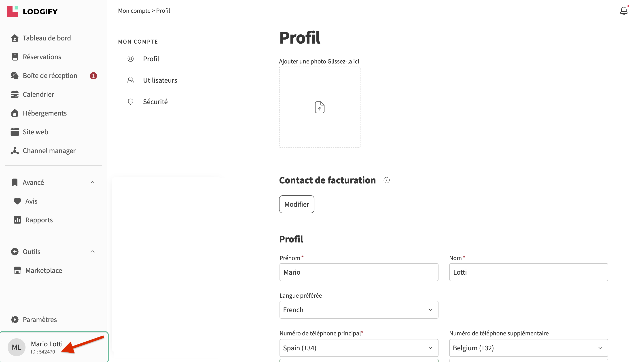The image size is (644, 362).
Task: Click the Avis heart icon
Action: (x=17, y=201)
